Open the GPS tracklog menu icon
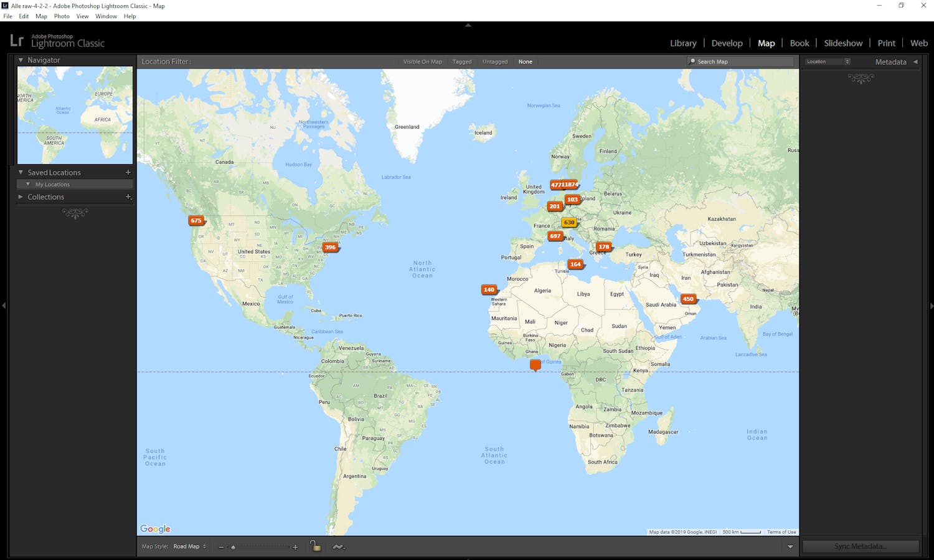The width and height of the screenshot is (934, 560). (x=338, y=547)
